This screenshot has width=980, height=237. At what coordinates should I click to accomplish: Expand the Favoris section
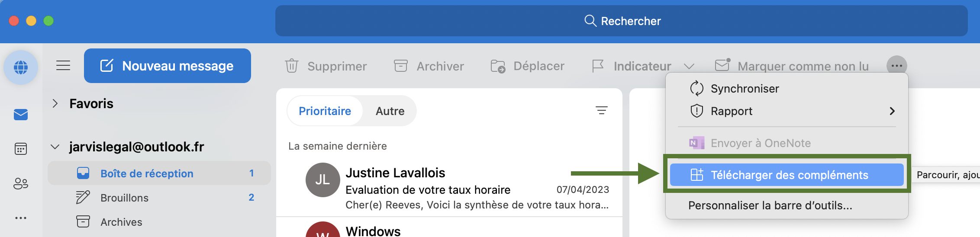coord(55,103)
